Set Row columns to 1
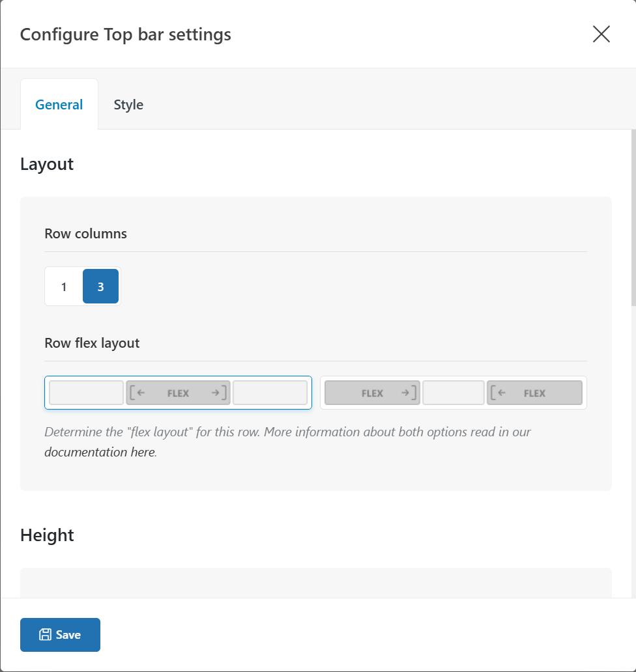The image size is (636, 672). [x=64, y=287]
